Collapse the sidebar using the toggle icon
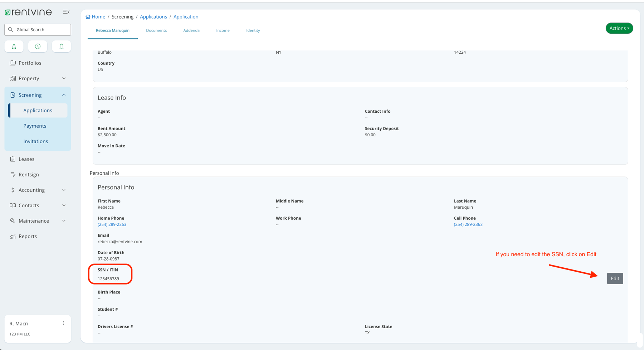Screen dimensions: 644x350 point(66,12)
